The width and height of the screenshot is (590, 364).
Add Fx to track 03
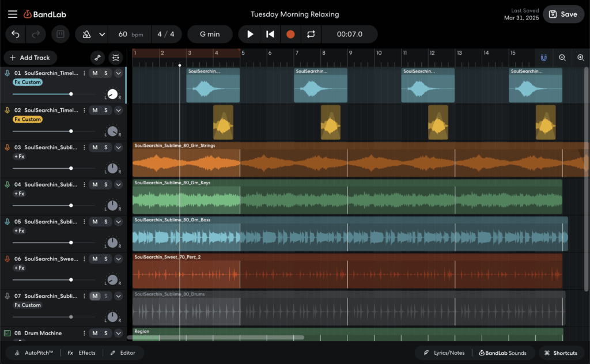pos(19,157)
